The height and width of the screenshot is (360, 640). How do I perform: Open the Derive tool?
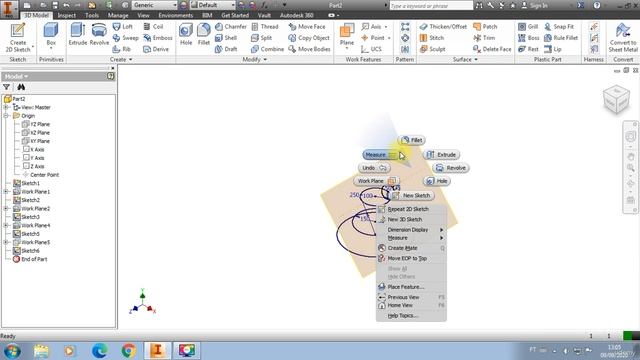[x=156, y=49]
